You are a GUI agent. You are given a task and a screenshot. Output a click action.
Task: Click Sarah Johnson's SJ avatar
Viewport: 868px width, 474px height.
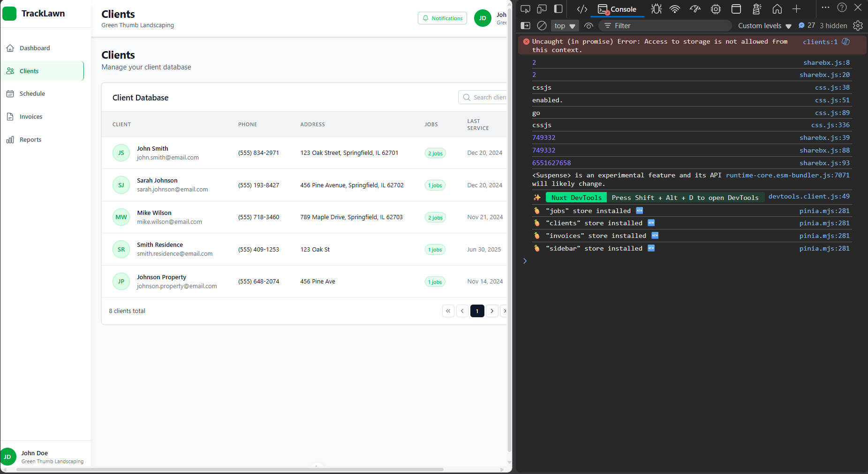[x=121, y=185]
